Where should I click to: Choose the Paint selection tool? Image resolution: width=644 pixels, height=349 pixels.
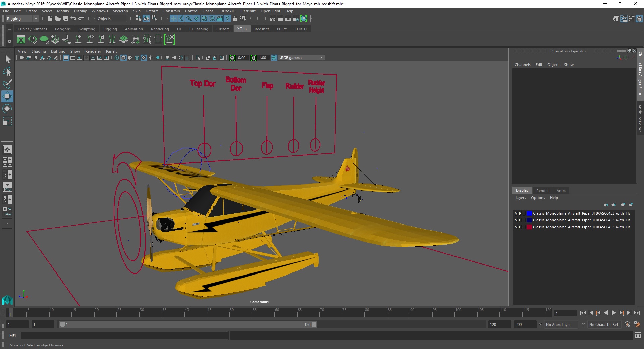coord(7,84)
